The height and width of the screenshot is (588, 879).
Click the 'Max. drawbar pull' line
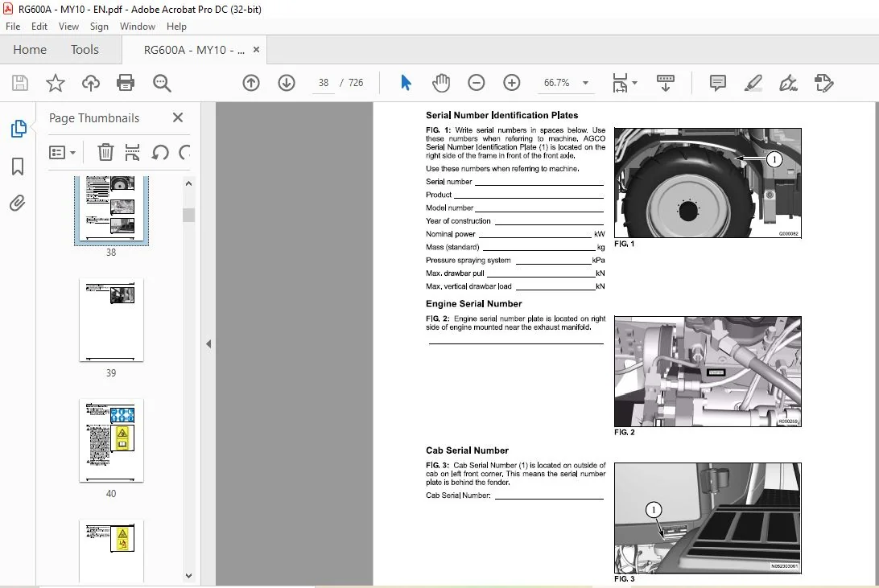click(x=514, y=273)
